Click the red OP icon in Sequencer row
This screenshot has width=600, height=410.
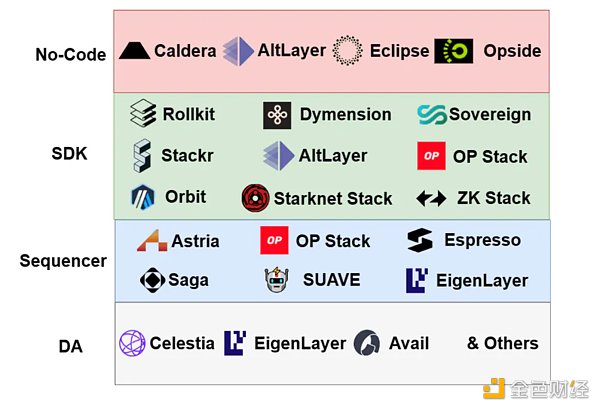(x=274, y=240)
